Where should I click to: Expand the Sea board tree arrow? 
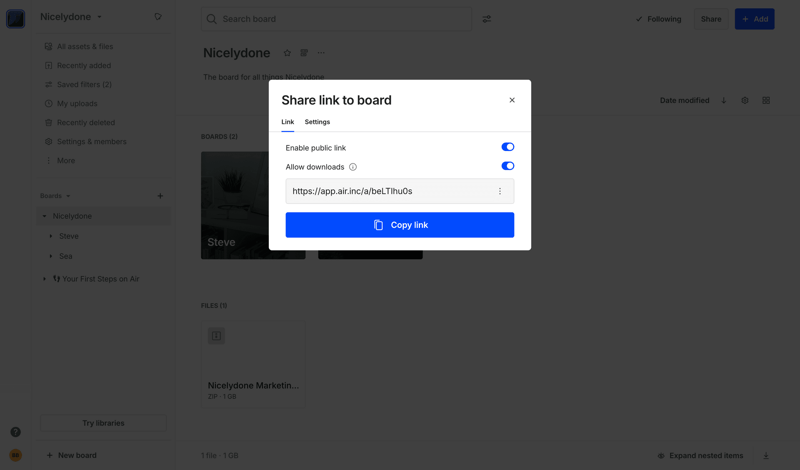tap(51, 256)
